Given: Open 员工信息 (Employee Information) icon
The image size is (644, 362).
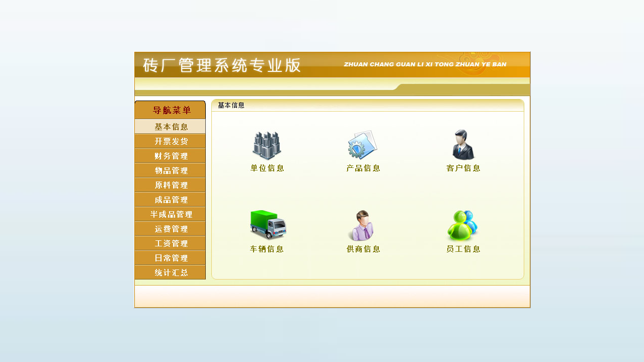Looking at the screenshot, I should (x=463, y=225).
